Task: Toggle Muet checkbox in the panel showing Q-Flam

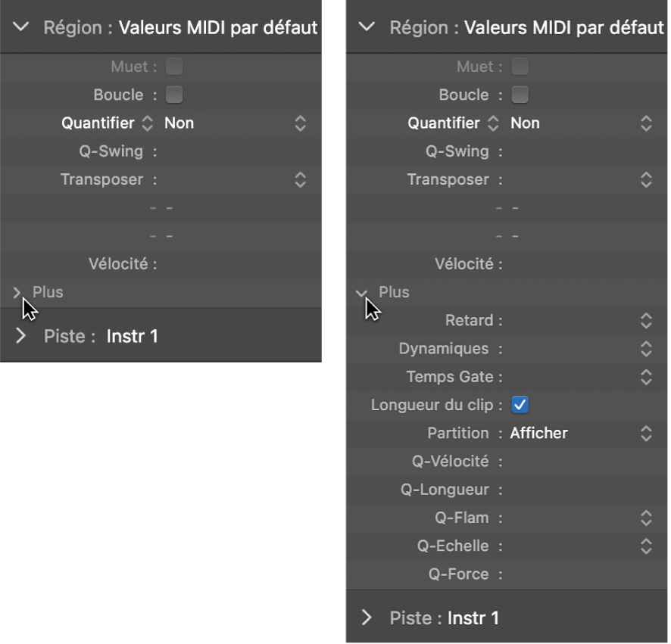Action: [520, 67]
